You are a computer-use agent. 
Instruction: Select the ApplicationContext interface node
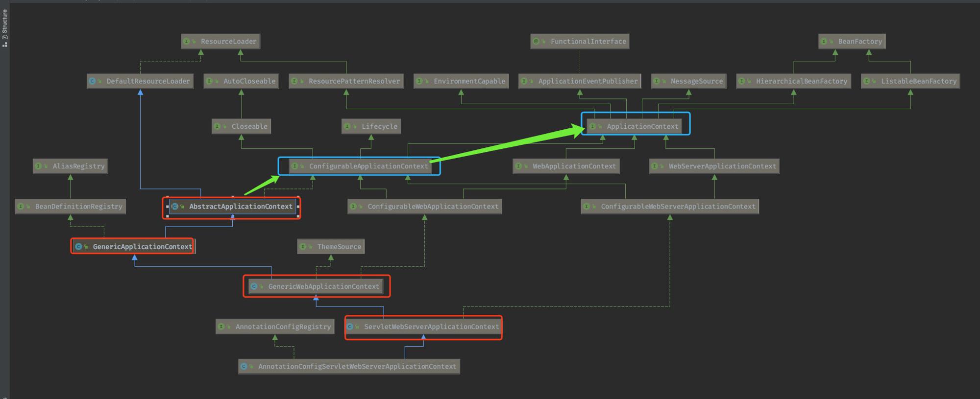tap(635, 126)
